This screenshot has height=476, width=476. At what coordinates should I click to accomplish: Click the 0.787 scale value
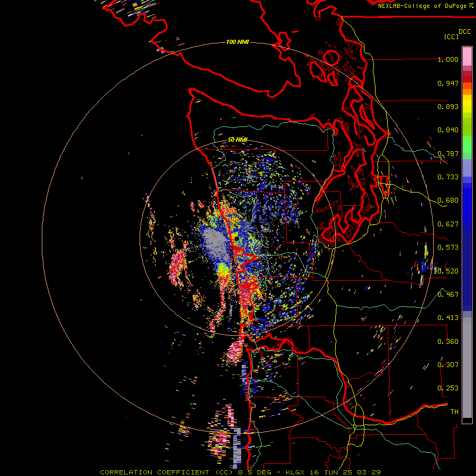(448, 153)
